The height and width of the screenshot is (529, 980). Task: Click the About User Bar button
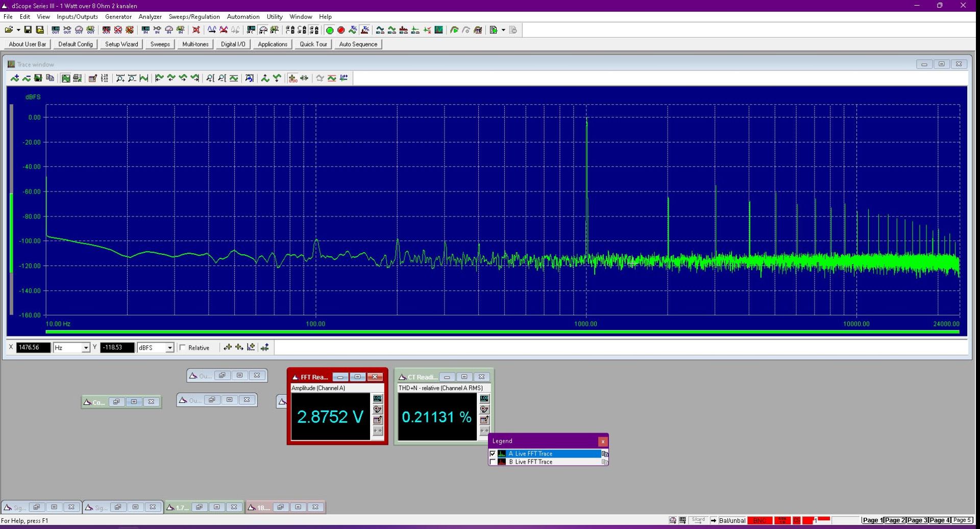[28, 44]
